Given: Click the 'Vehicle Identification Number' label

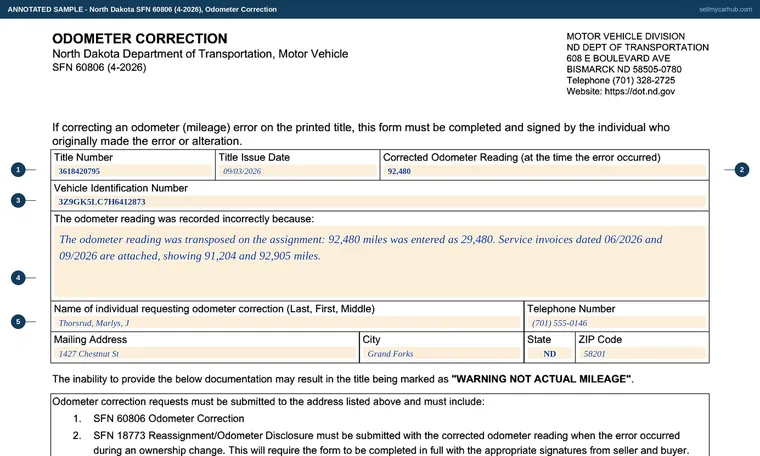Looking at the screenshot, I should [121, 188].
